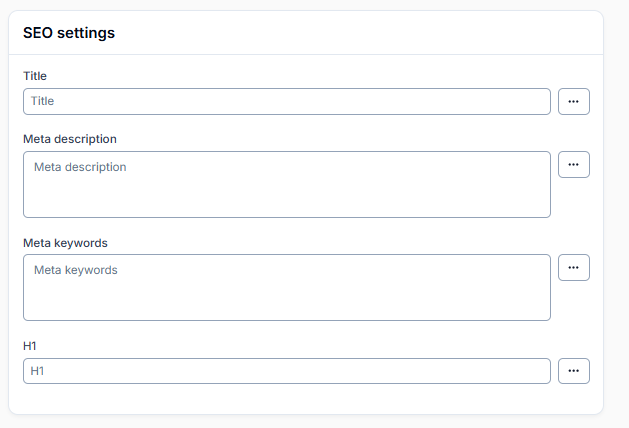Screen dimensions: 629x428
Task: Focus the H1 input field
Action: pyautogui.click(x=287, y=371)
